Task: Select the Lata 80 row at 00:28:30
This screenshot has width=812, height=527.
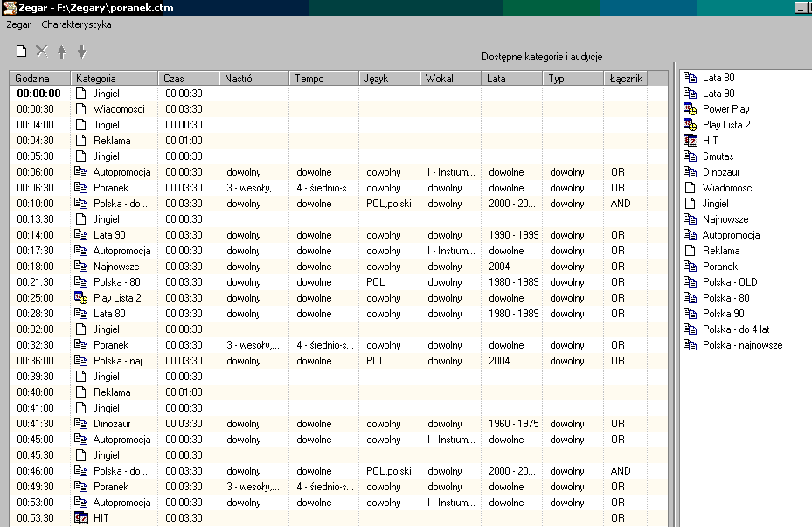Action: (x=338, y=314)
